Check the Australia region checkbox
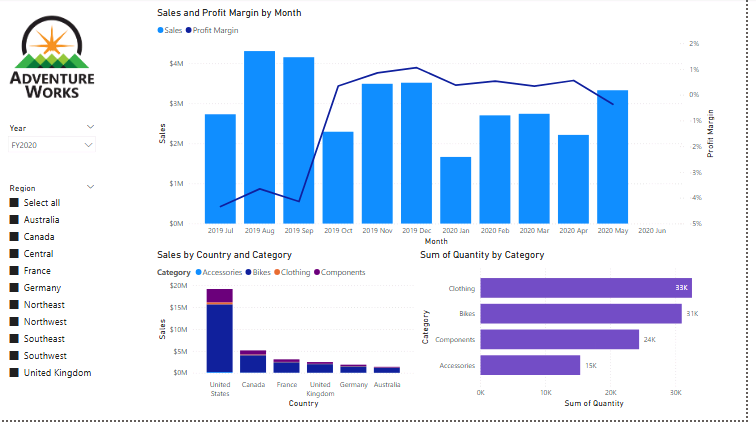 [15, 220]
